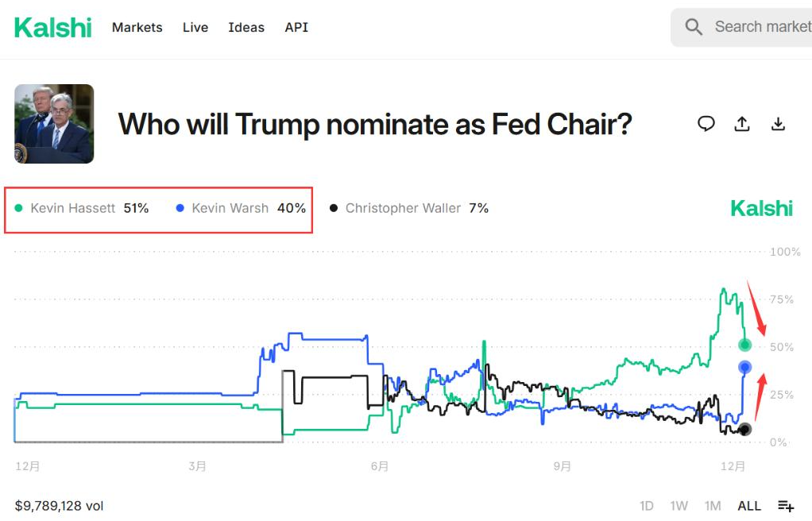This screenshot has width=812, height=521.
Task: Open the API link
Action: [296, 28]
